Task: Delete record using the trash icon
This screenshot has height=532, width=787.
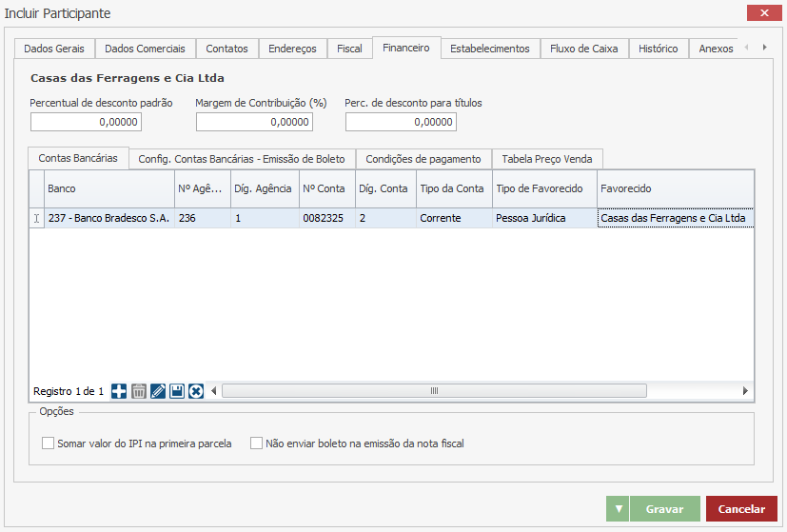Action: point(139,391)
